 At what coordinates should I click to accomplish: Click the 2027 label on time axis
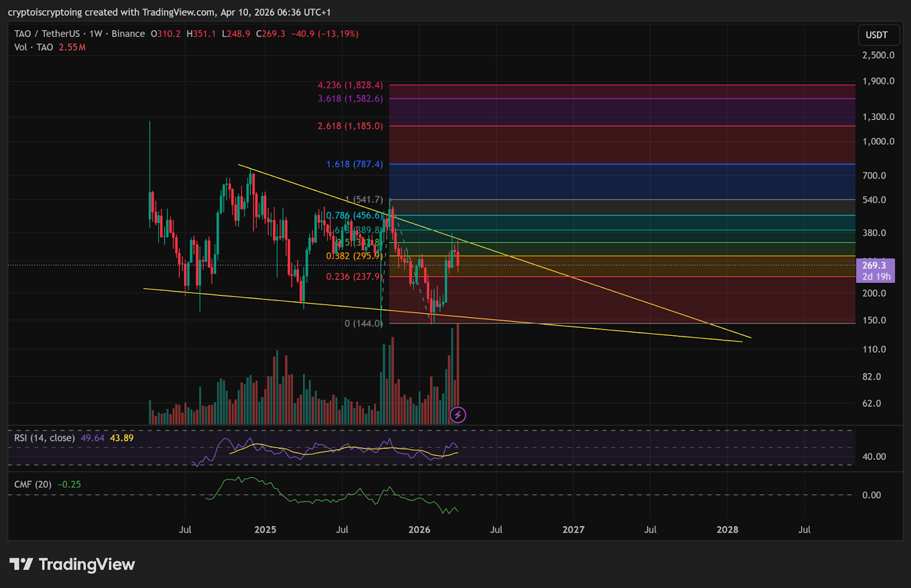pyautogui.click(x=573, y=529)
